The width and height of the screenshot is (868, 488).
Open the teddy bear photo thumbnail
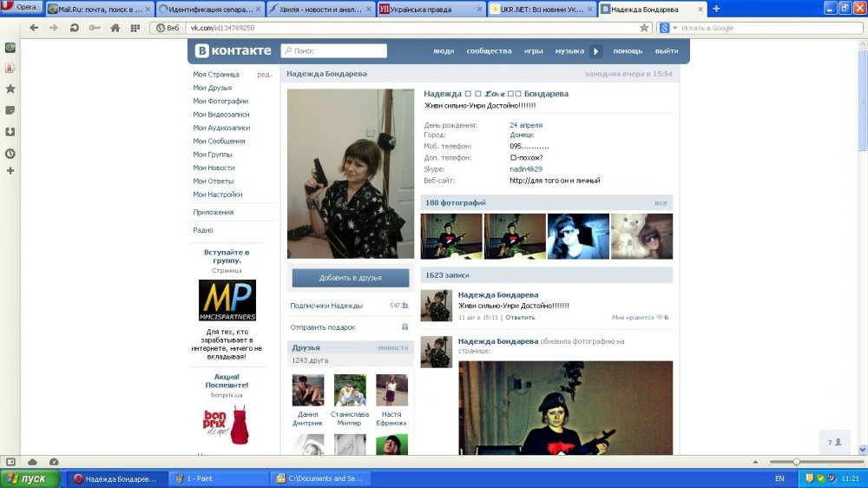pos(641,236)
